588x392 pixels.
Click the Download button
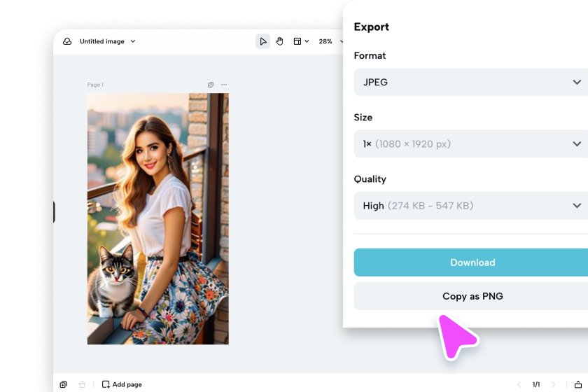point(471,262)
